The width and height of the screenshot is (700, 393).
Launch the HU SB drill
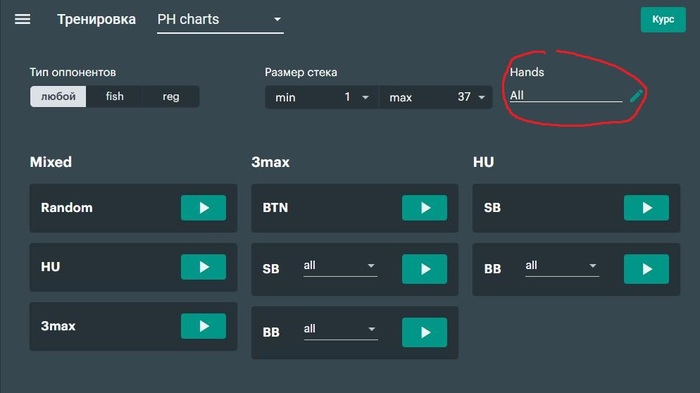[646, 208]
